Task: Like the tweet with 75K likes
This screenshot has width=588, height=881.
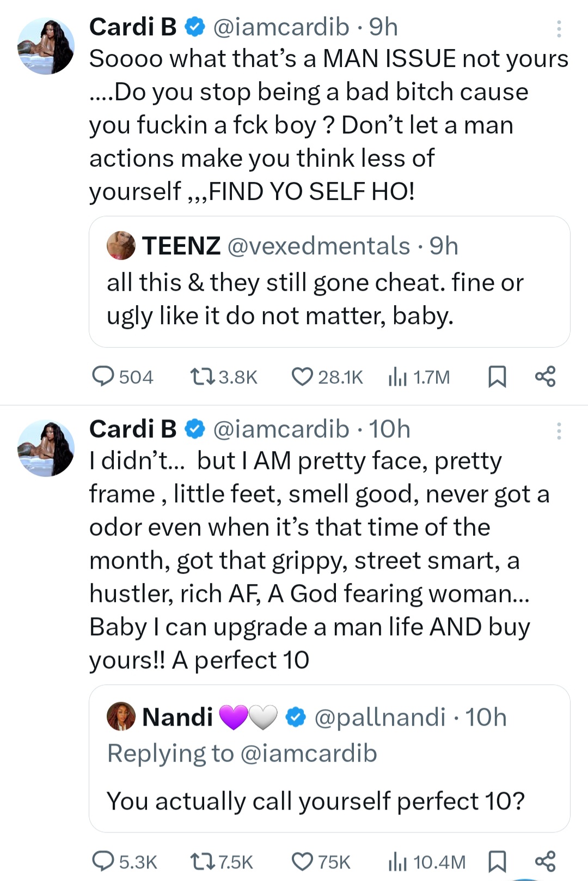Action: 302,861
